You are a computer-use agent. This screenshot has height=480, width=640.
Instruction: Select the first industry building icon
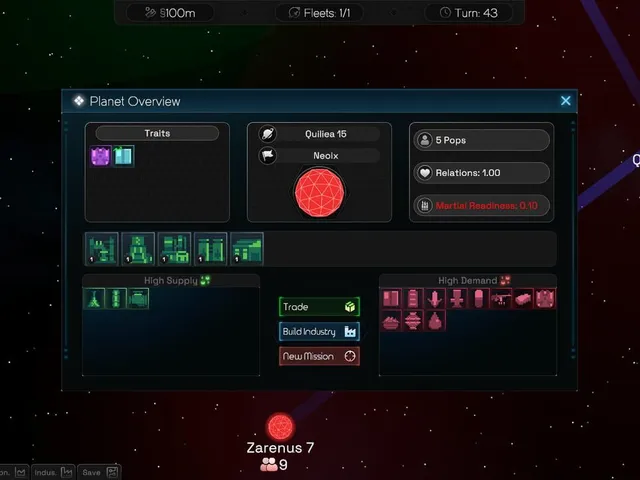102,249
